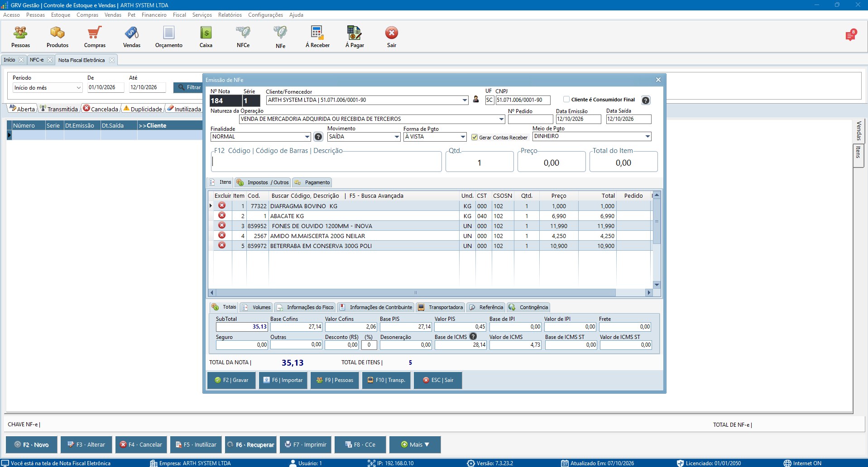Image resolution: width=868 pixels, height=467 pixels.
Task: Toggle Cliente é Consumidor Final checkbox
Action: coord(566,99)
